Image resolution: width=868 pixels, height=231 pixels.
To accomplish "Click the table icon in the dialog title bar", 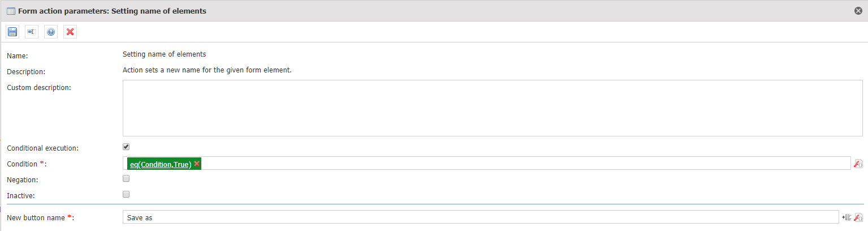I will click(x=11, y=11).
